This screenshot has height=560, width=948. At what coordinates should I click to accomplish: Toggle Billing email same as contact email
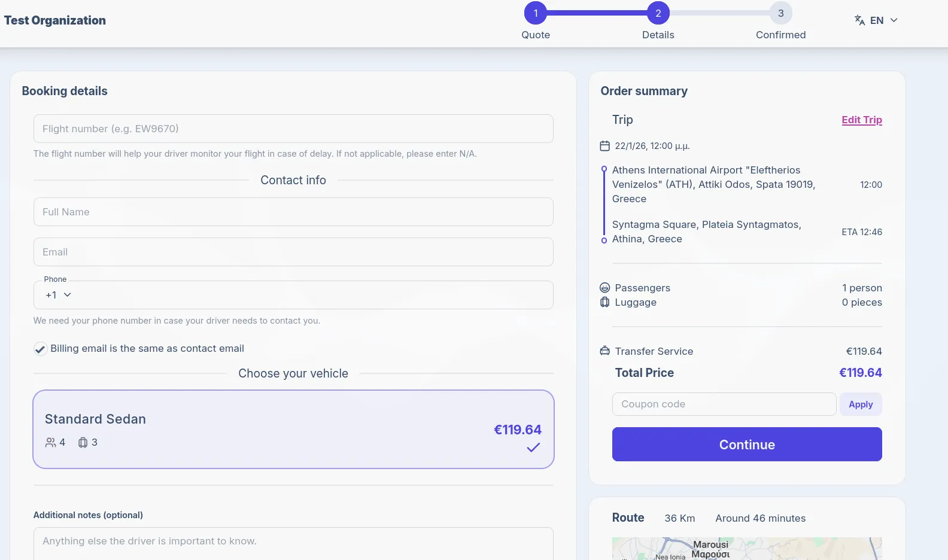click(x=40, y=349)
